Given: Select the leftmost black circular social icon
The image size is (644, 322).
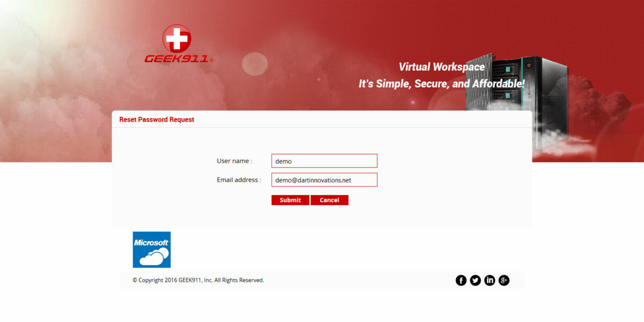Looking at the screenshot, I should [x=461, y=280].
